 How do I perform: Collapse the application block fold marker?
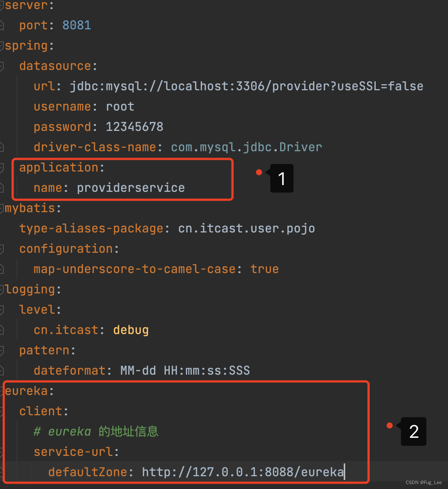click(2, 168)
